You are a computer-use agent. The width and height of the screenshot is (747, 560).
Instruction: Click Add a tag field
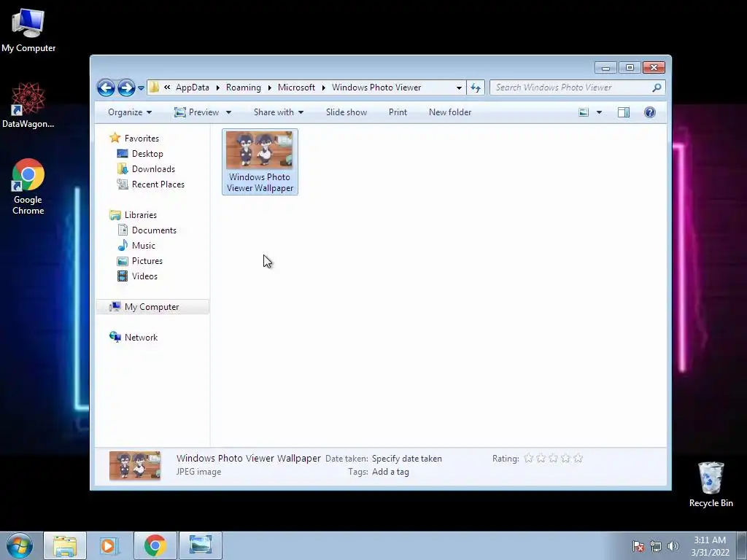pyautogui.click(x=391, y=472)
